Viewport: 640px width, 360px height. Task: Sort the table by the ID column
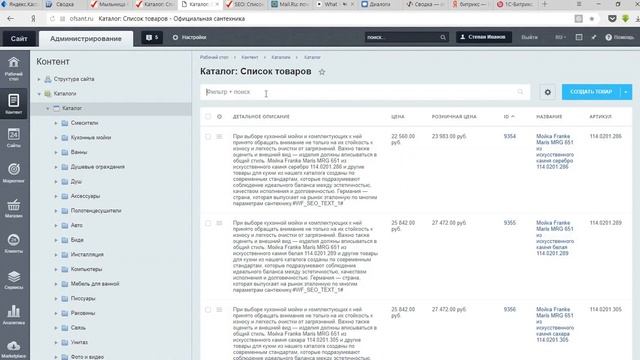509,117
